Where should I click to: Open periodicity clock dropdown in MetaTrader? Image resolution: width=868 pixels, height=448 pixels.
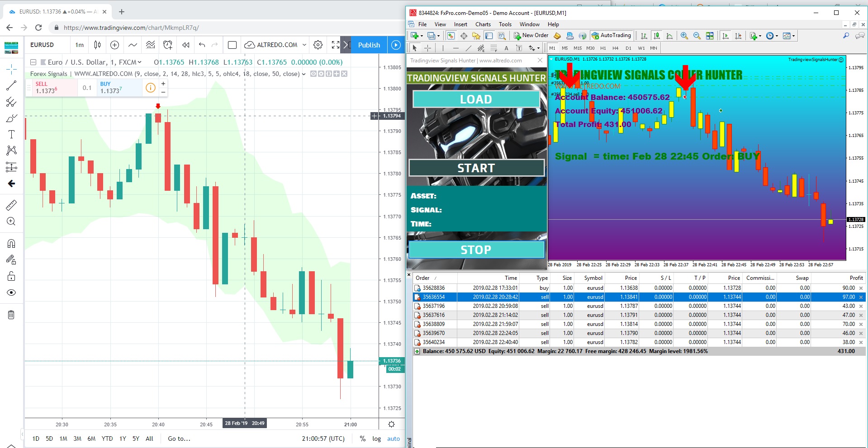tap(777, 36)
